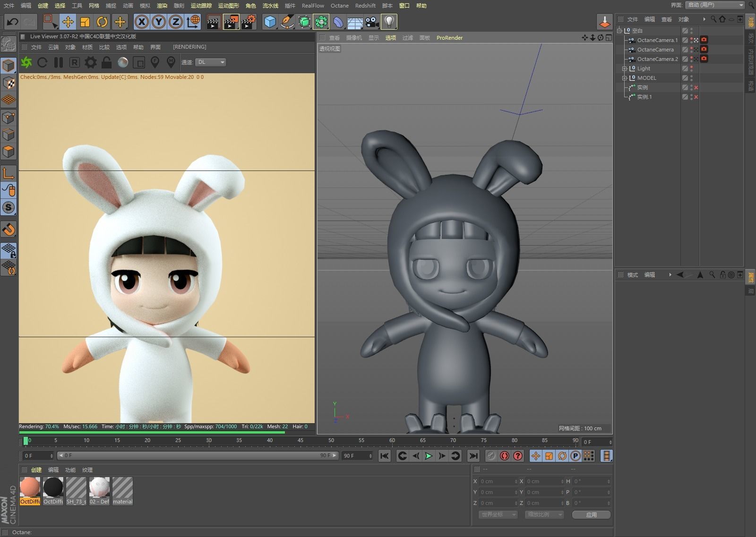This screenshot has width=756, height=537.
Task: Add a Camera object from toolbar
Action: tap(372, 22)
